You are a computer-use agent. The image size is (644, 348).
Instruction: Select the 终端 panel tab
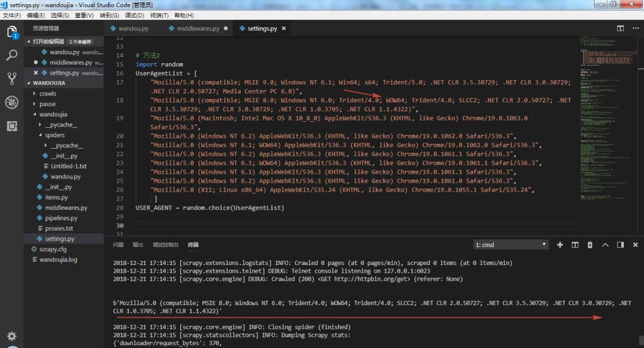coord(193,245)
